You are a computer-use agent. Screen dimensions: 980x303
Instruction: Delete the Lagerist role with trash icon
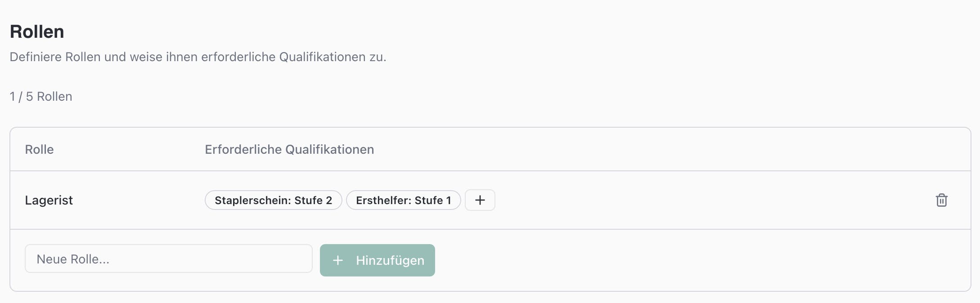[941, 200]
